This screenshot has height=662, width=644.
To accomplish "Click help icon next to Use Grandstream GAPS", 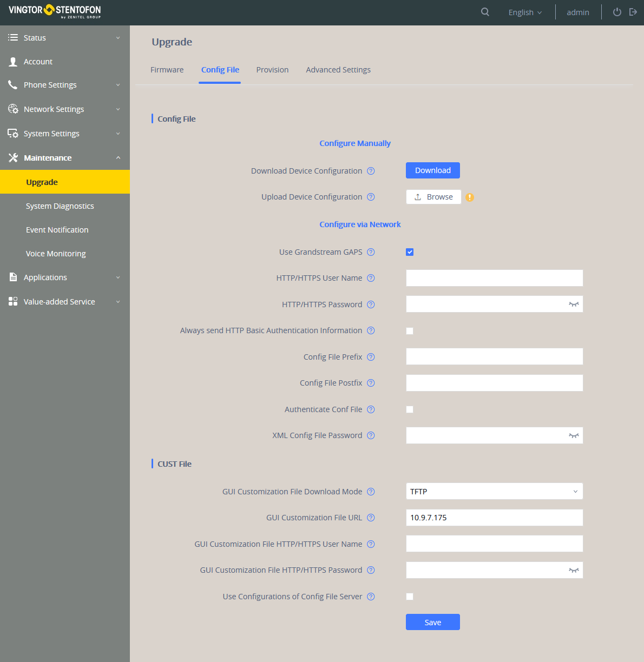I will click(371, 252).
